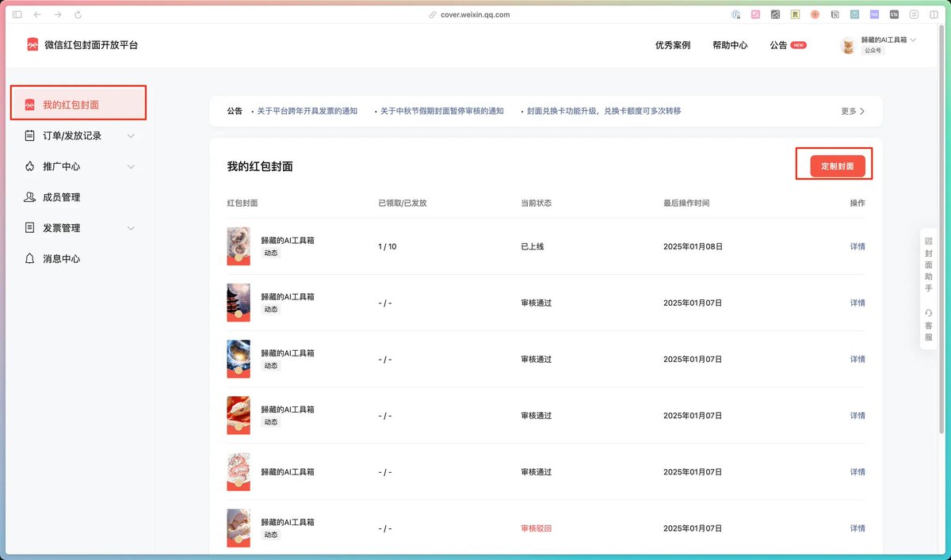Screen dimensions: 951x560
Task: Click the 消息中心 bell icon
Action: (29, 259)
